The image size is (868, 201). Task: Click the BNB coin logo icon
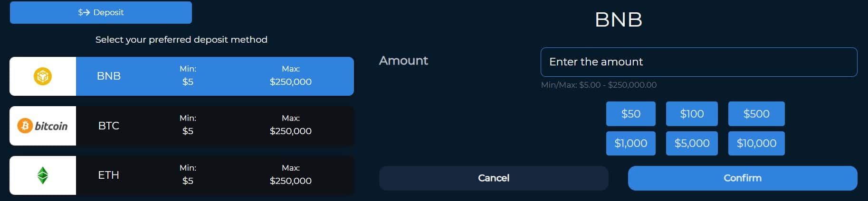click(43, 76)
